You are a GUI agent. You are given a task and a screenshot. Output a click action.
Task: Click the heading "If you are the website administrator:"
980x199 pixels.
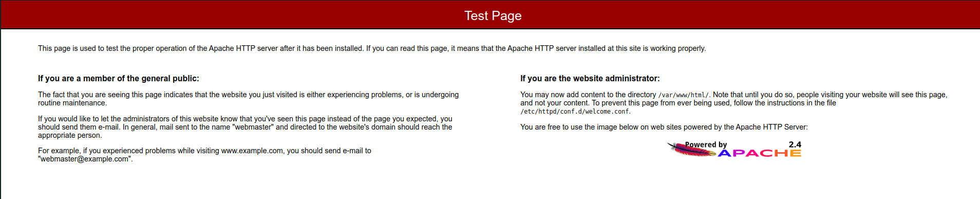(x=590, y=78)
